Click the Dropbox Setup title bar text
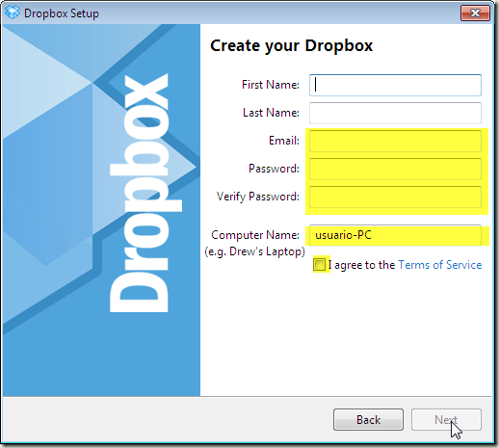Screen dimensions: 499x448 pyautogui.click(x=62, y=13)
